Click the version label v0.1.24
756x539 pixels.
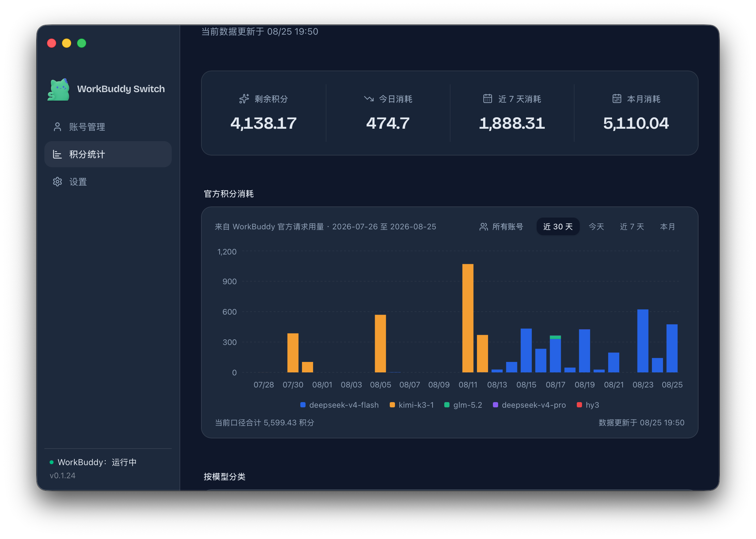[63, 476]
